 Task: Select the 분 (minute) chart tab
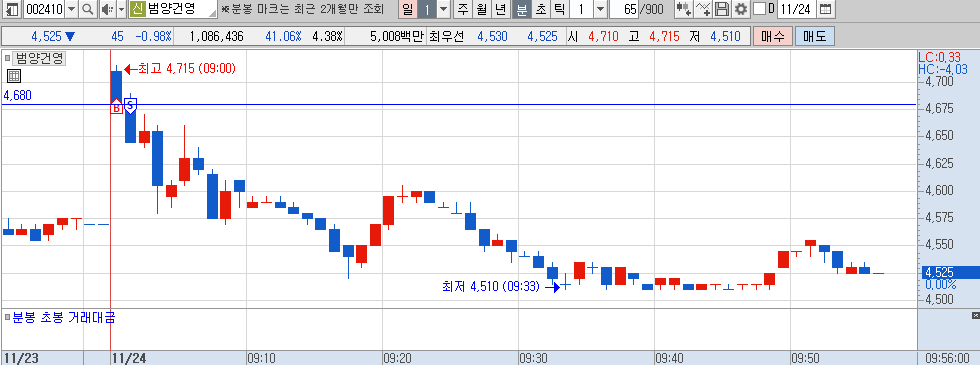click(521, 9)
